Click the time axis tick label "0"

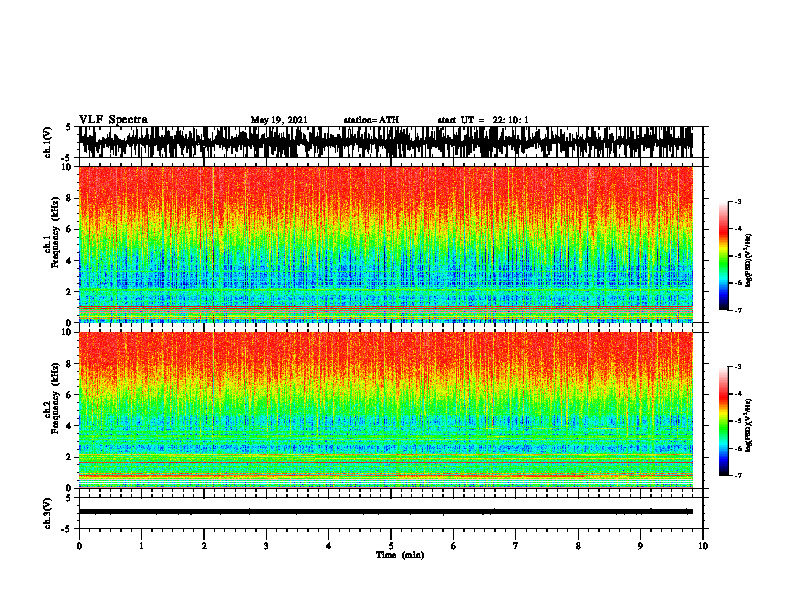pos(79,546)
